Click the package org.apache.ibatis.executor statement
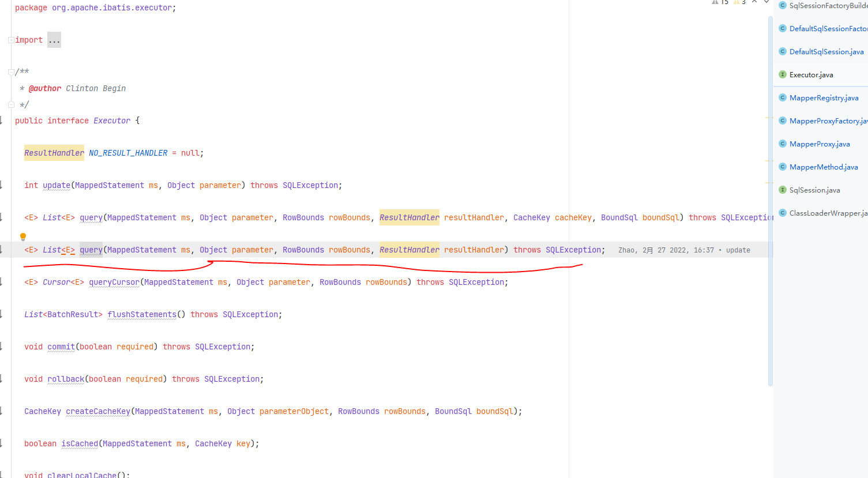 [x=96, y=7]
